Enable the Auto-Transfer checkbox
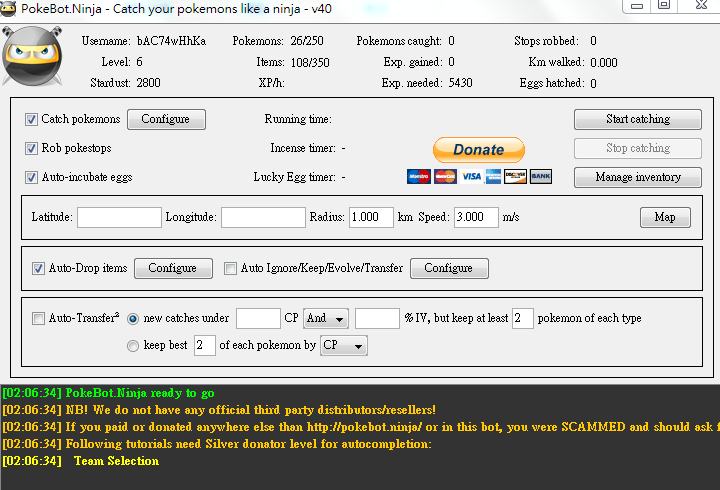This screenshot has height=490, width=720. click(38, 318)
